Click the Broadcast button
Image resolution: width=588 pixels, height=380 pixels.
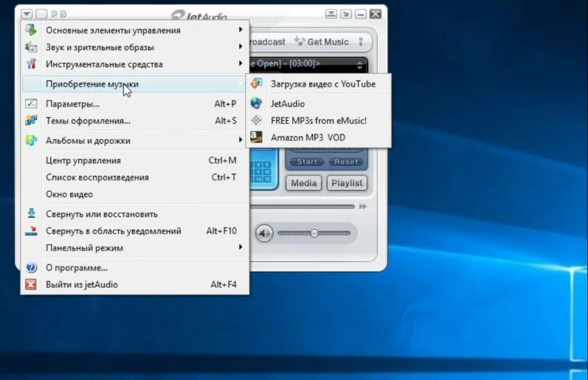point(268,42)
